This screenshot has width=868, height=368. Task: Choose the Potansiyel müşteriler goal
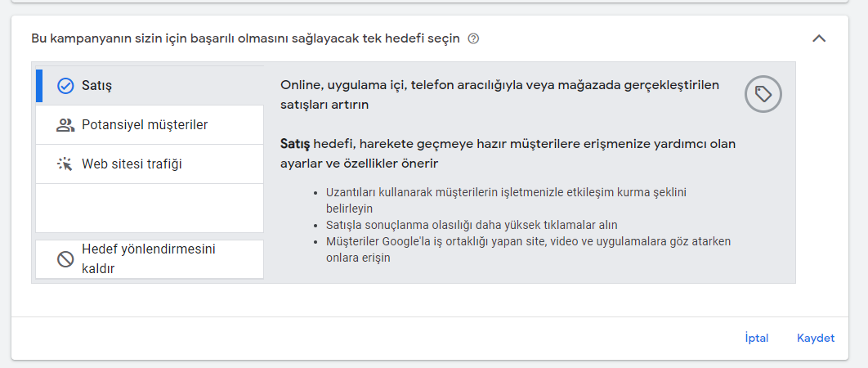150,125
